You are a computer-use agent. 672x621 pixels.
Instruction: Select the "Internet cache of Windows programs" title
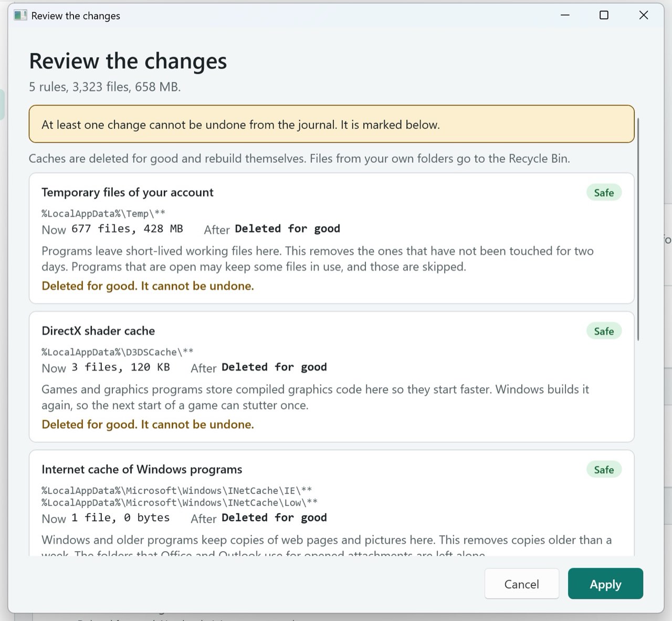pos(142,469)
